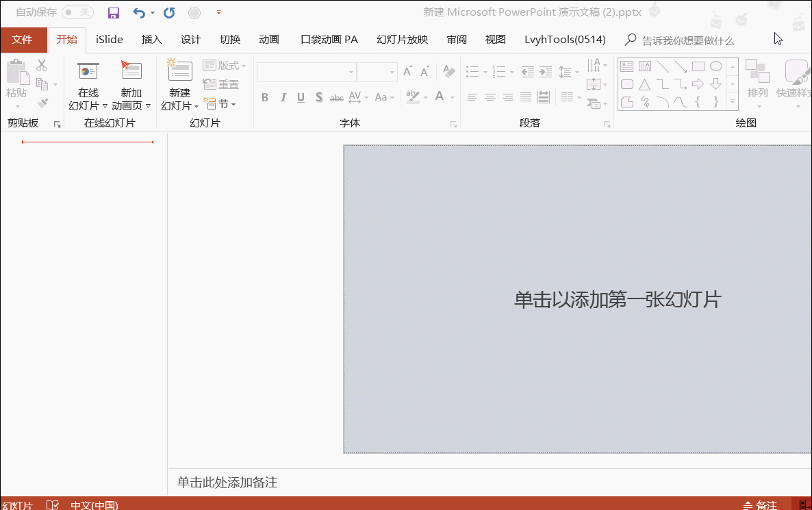Viewport: 812px width, 510px height.
Task: Select the down arrow shape
Action: (x=716, y=84)
